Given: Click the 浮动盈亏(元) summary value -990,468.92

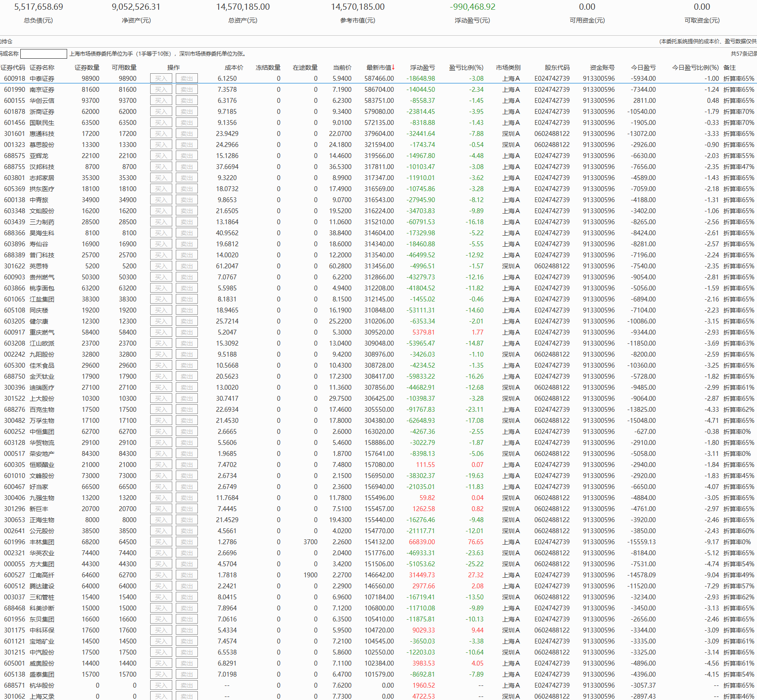Looking at the screenshot, I should click(x=473, y=7).
